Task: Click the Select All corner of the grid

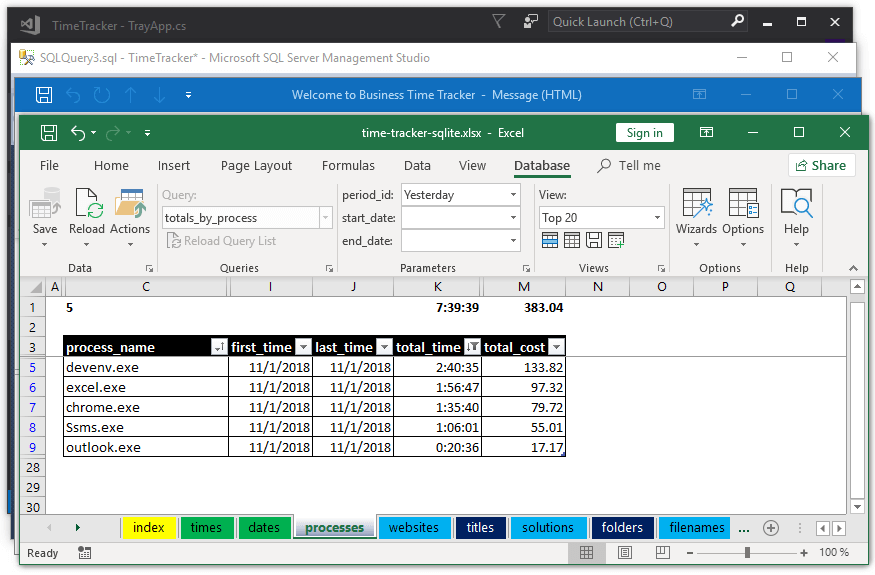Action: [35, 287]
